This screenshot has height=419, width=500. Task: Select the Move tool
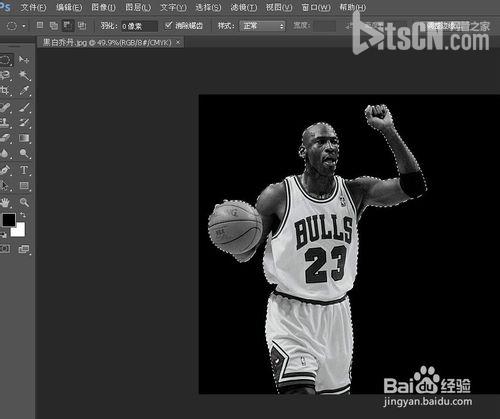click(x=24, y=60)
